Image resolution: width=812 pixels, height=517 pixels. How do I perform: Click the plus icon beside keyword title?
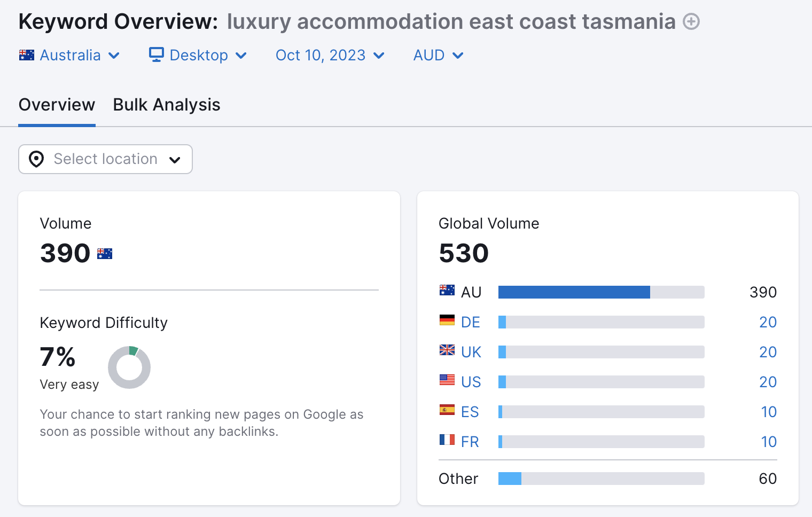(x=691, y=22)
